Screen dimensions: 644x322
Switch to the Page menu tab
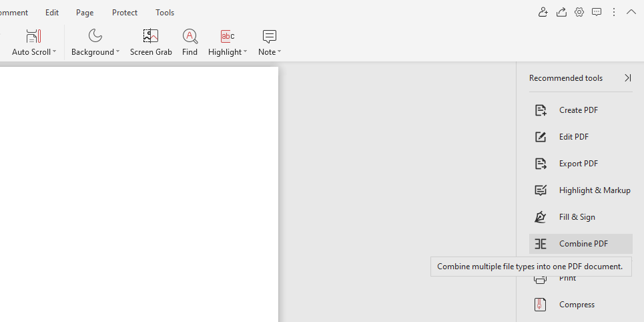(85, 13)
